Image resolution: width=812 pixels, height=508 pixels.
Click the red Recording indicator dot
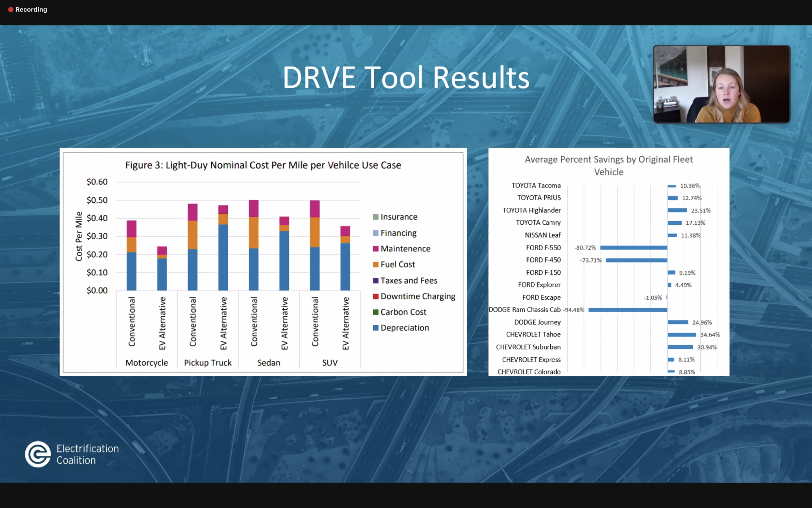click(11, 10)
